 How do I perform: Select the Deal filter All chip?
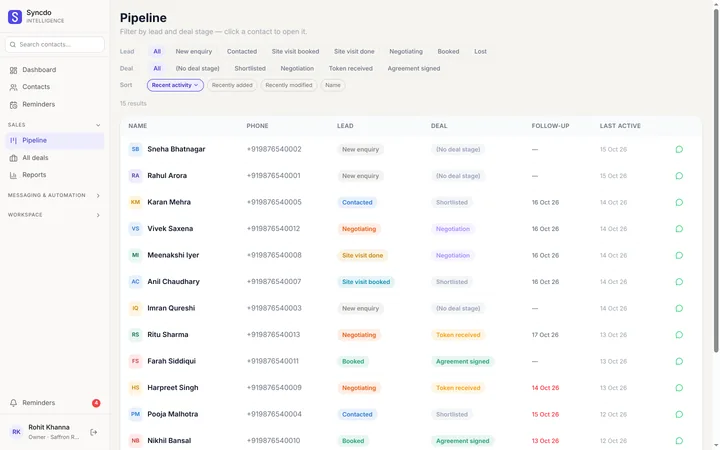pos(157,68)
